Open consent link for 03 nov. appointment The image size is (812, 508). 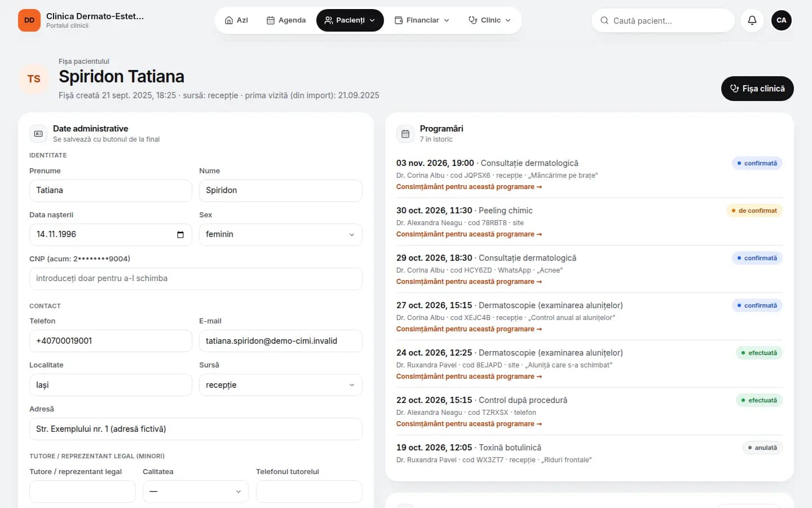(469, 187)
